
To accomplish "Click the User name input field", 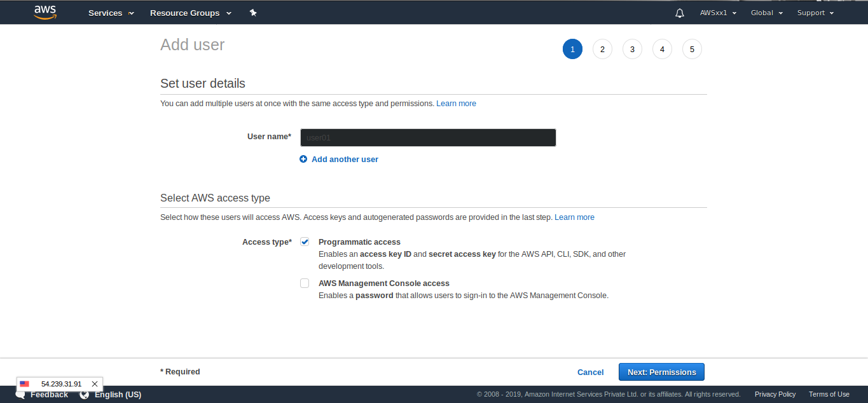I will [428, 137].
